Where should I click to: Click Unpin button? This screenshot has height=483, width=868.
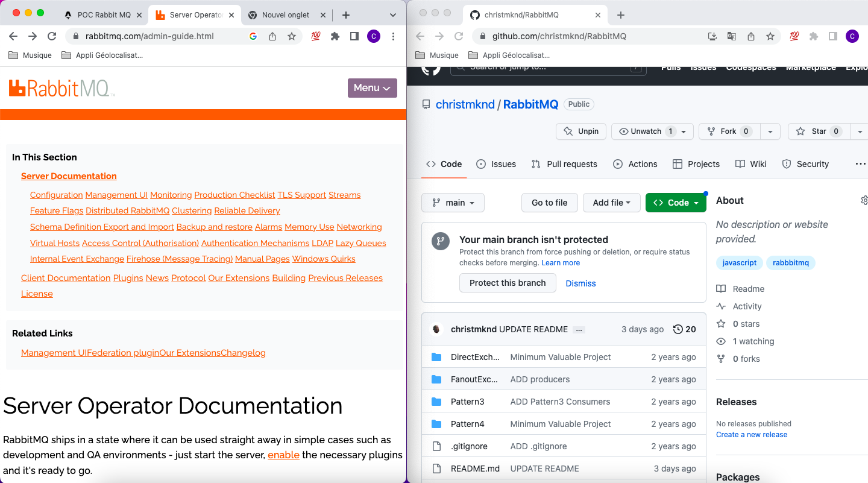tap(581, 131)
